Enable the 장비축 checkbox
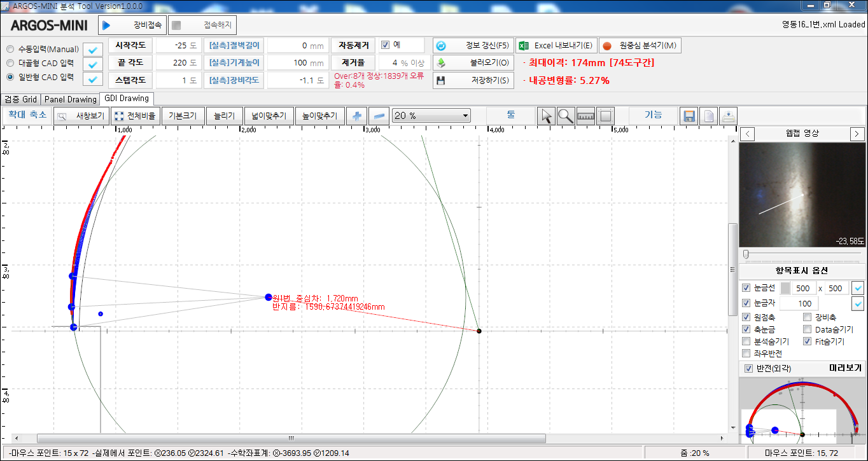 tap(807, 317)
